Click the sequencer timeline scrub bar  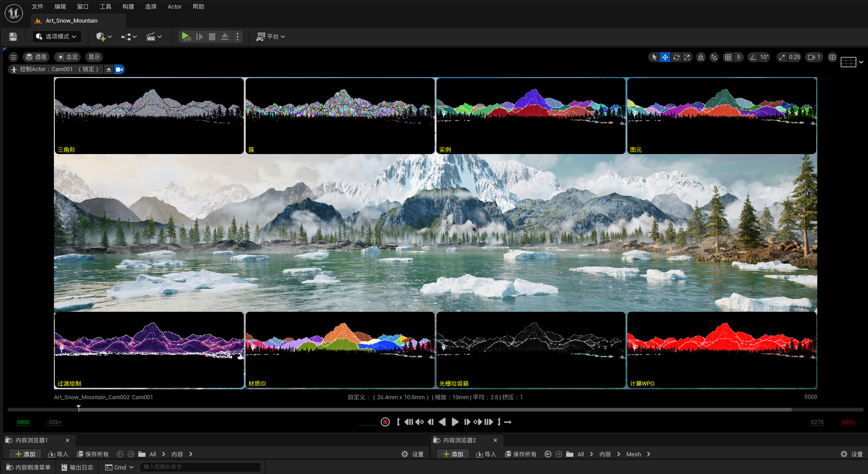coord(435,409)
